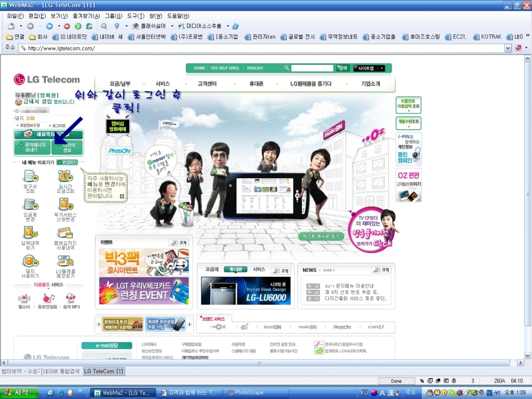Go to the Home page toolbar icon
This screenshot has height=399, width=532.
89,26
